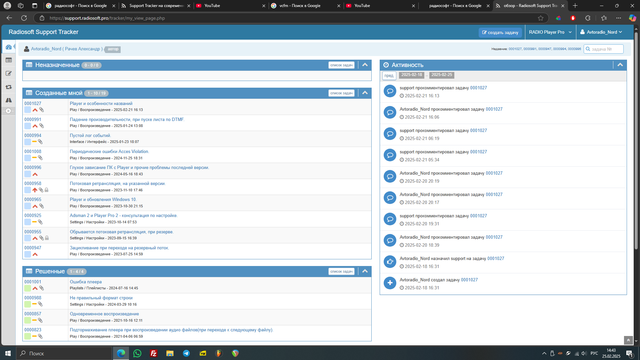
Task: Click список задач button in Созданные мной panel
Action: click(341, 93)
